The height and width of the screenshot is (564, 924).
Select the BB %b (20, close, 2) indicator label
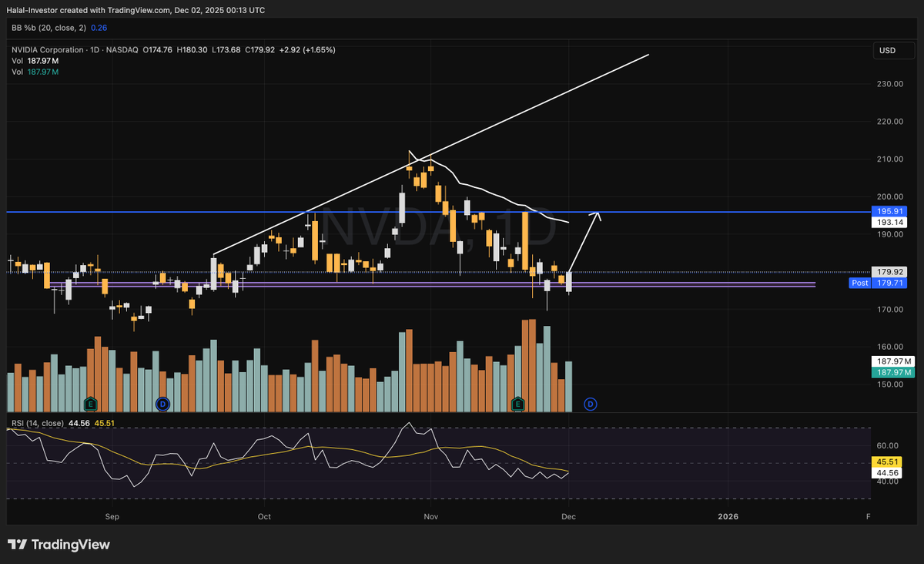(x=49, y=27)
